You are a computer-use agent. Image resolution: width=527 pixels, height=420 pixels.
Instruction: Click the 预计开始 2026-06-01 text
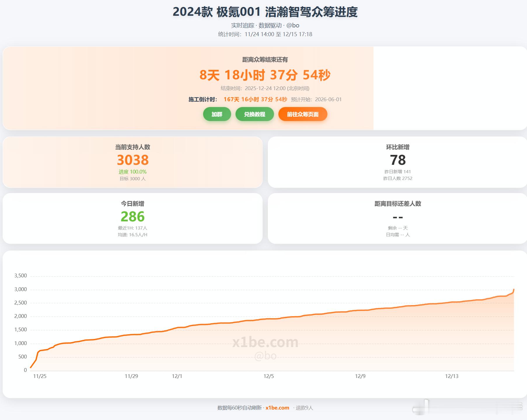click(x=316, y=99)
